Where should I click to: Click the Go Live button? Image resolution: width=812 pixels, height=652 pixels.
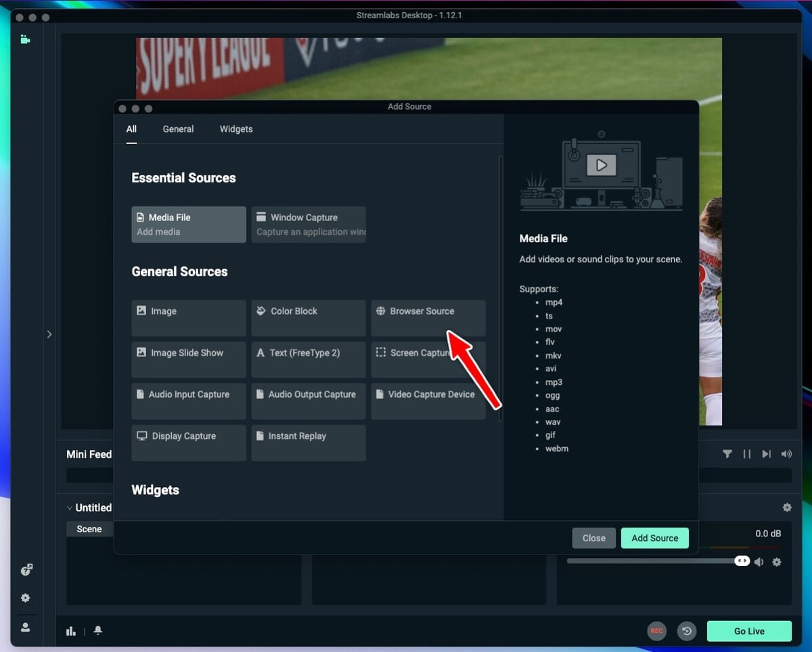coord(749,630)
